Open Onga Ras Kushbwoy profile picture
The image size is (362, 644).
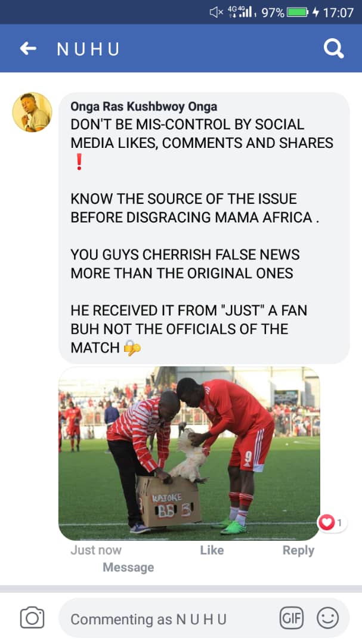pos(32,112)
